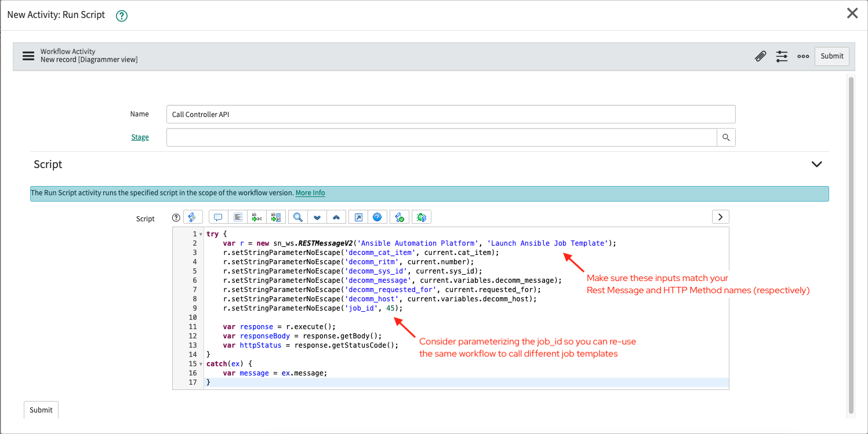Click the replace icon
The width and height of the screenshot is (868, 434).
point(256,217)
